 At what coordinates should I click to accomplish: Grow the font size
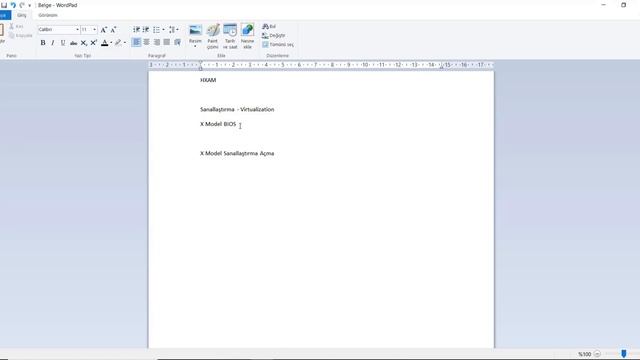click(x=104, y=29)
